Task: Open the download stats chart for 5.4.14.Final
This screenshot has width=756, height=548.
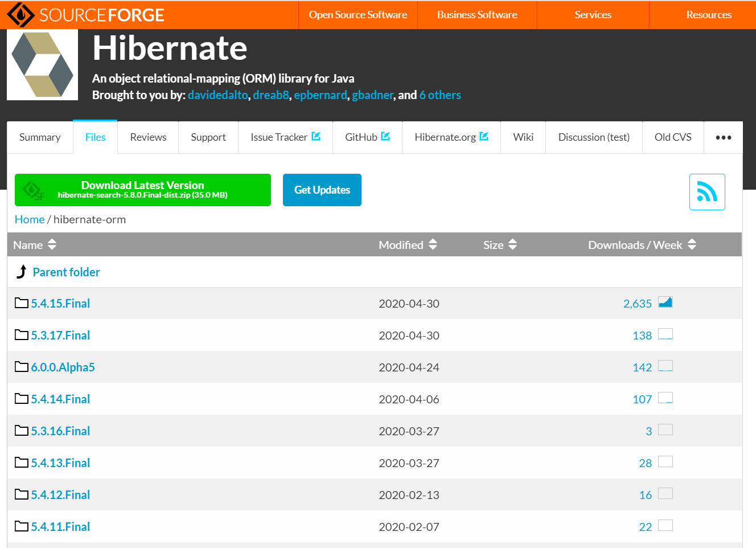Action: [x=665, y=398]
